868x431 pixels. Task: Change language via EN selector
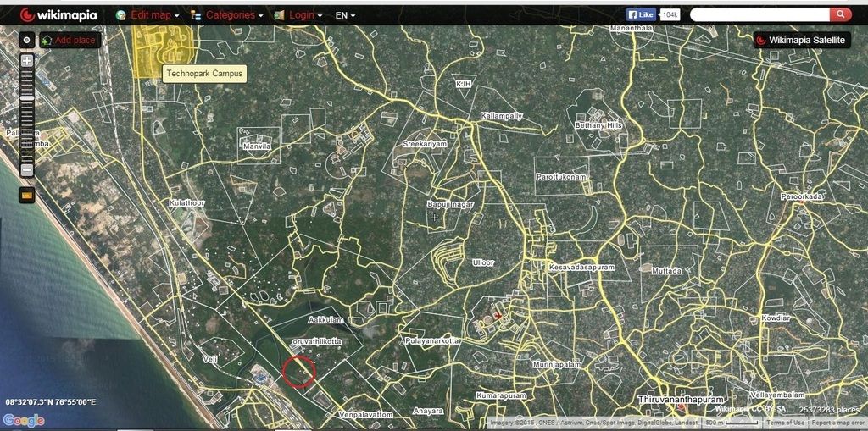(345, 15)
